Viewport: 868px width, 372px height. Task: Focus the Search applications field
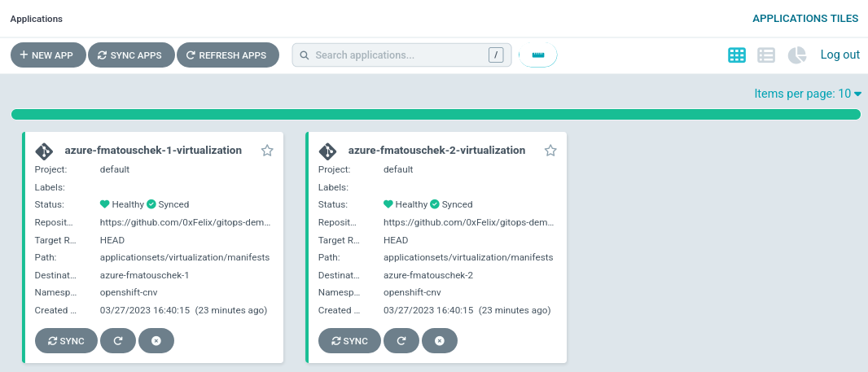(x=401, y=55)
